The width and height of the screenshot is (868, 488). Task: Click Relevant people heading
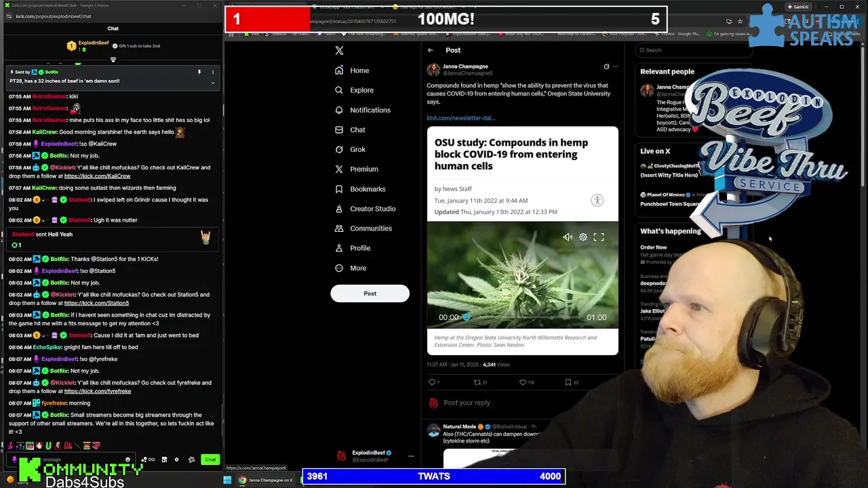[667, 72]
